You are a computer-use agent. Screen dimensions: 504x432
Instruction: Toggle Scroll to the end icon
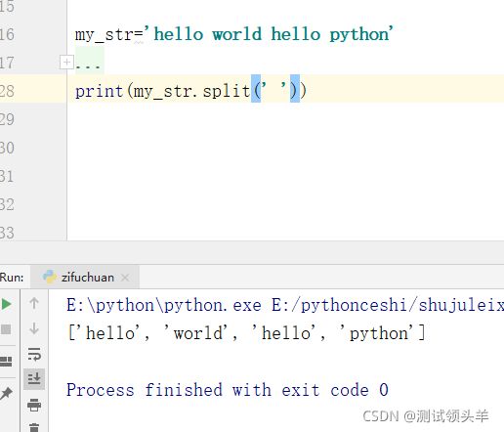tap(34, 379)
